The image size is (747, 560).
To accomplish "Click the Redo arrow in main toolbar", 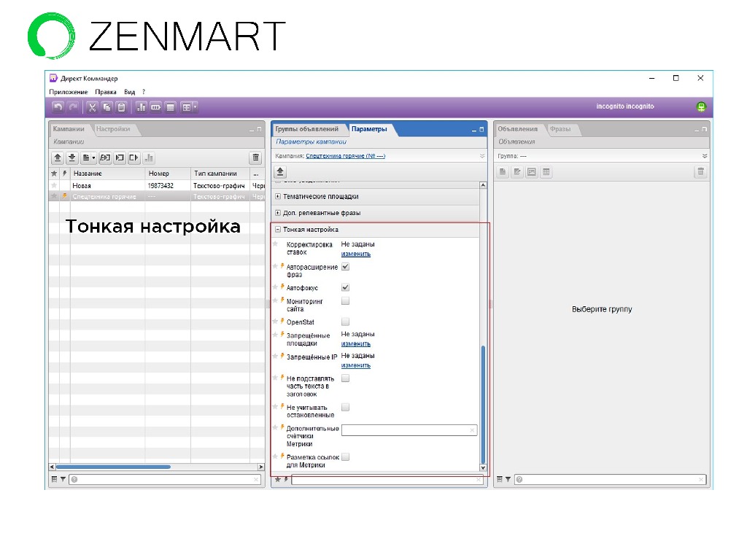I will 73,108.
